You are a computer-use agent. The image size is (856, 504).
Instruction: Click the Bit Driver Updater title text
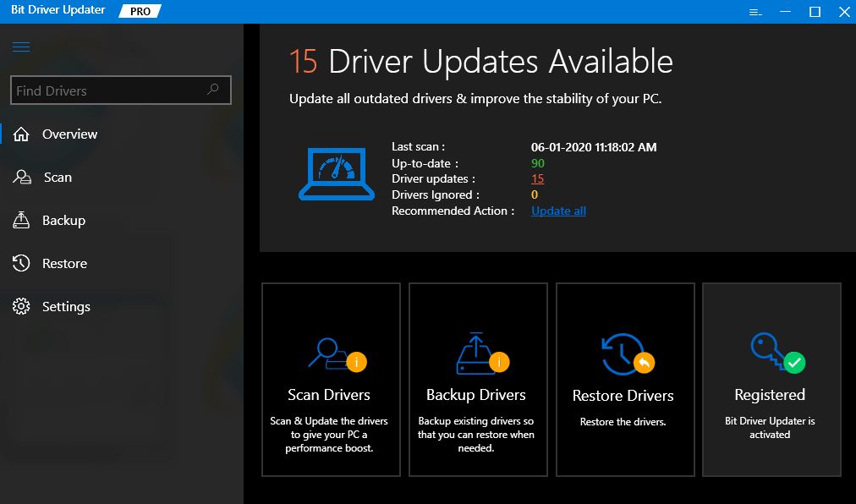[58, 10]
